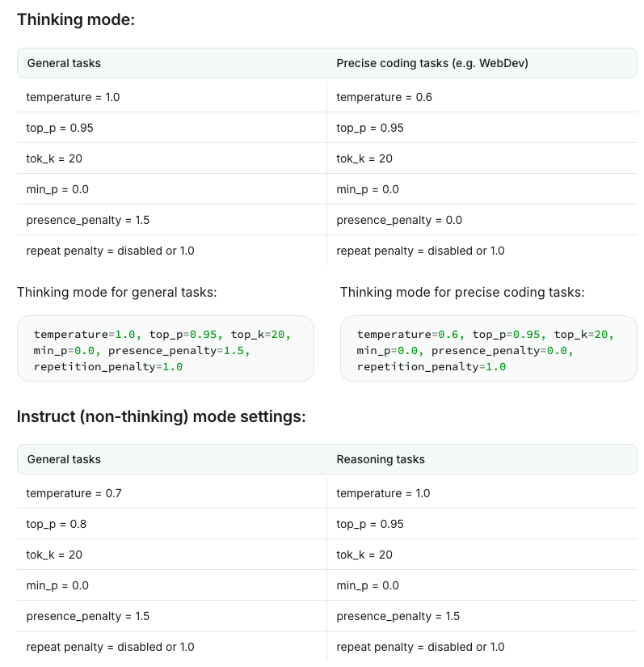Viewport: 644px width, 667px height.
Task: Click the "Thinking mode for general tasks:" label
Action: pyautogui.click(x=117, y=292)
